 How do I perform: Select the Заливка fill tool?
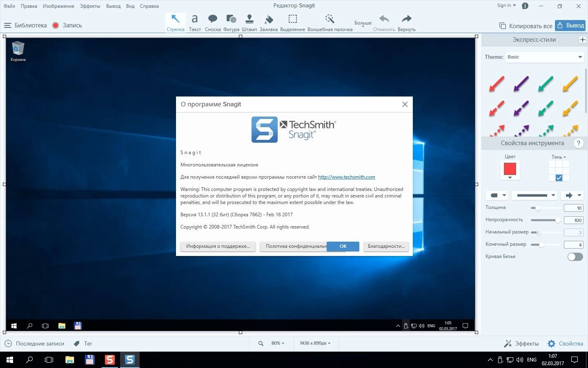[269, 22]
